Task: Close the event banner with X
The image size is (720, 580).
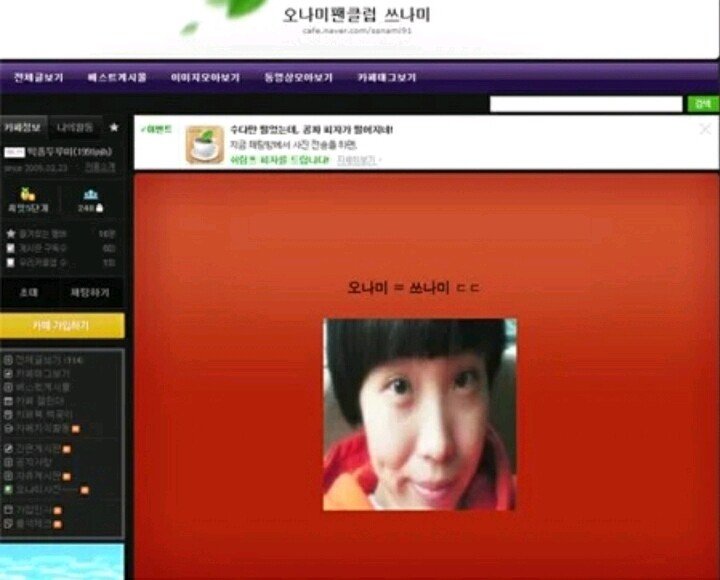Action: tap(705, 129)
